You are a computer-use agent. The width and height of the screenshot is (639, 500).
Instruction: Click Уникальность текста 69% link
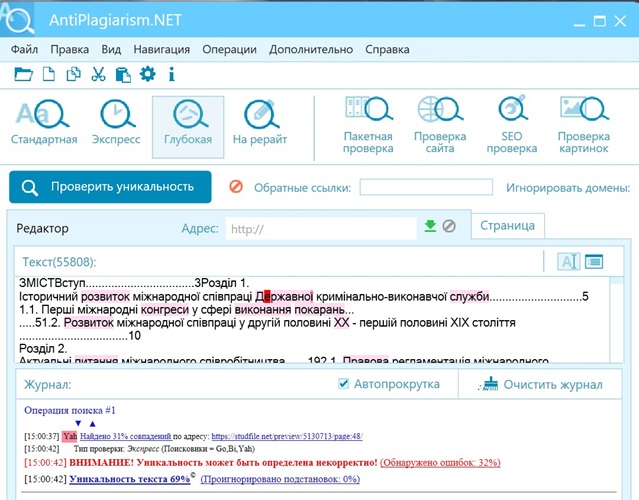130,479
